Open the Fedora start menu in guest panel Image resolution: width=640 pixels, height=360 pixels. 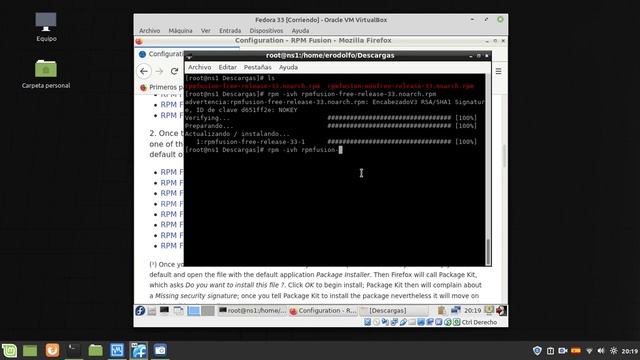[140, 311]
